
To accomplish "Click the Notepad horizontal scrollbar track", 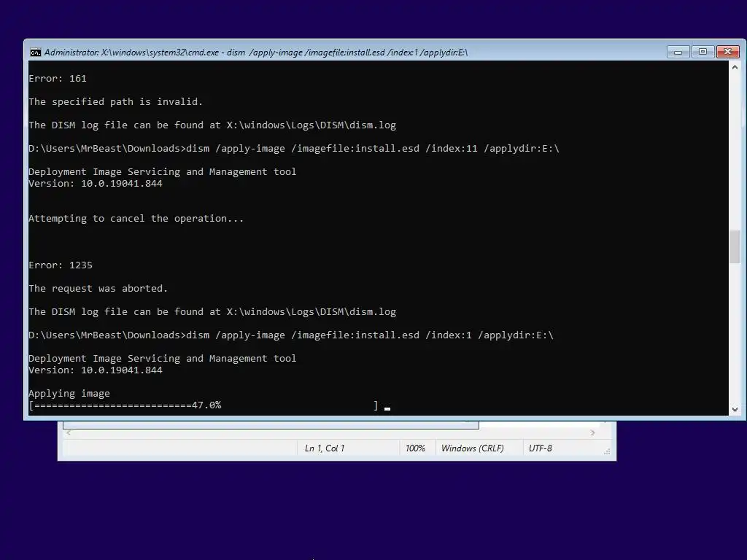I will tap(330, 433).
